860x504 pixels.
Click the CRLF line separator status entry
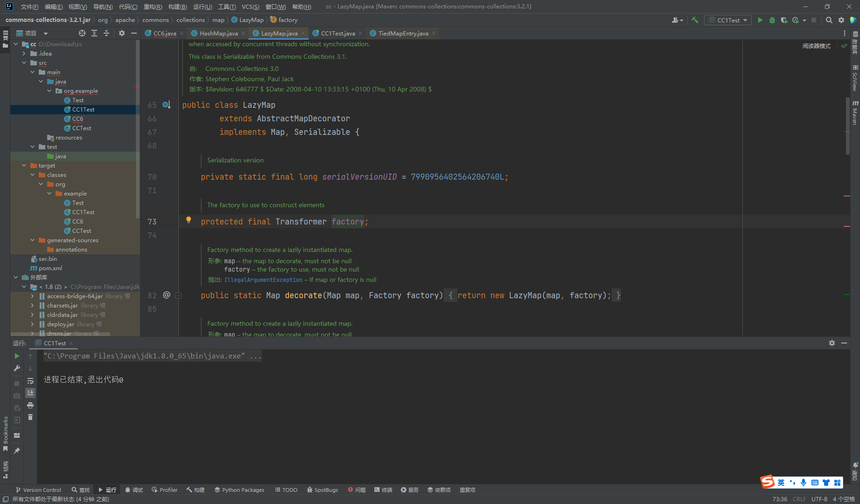pyautogui.click(x=799, y=499)
